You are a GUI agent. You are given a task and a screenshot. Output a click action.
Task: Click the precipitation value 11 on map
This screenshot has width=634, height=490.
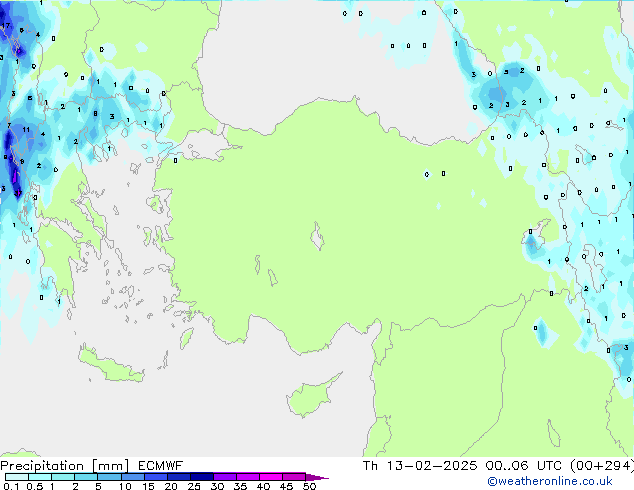coord(27,131)
